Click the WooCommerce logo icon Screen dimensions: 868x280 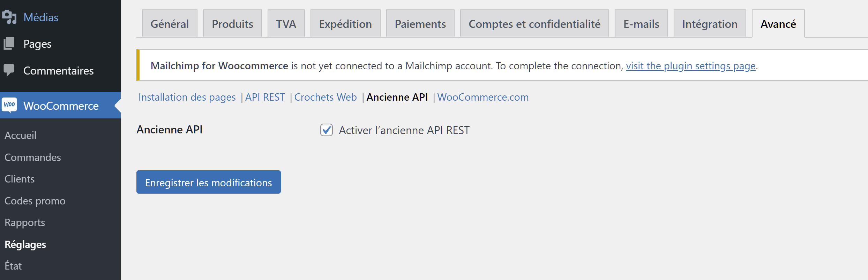tap(9, 105)
